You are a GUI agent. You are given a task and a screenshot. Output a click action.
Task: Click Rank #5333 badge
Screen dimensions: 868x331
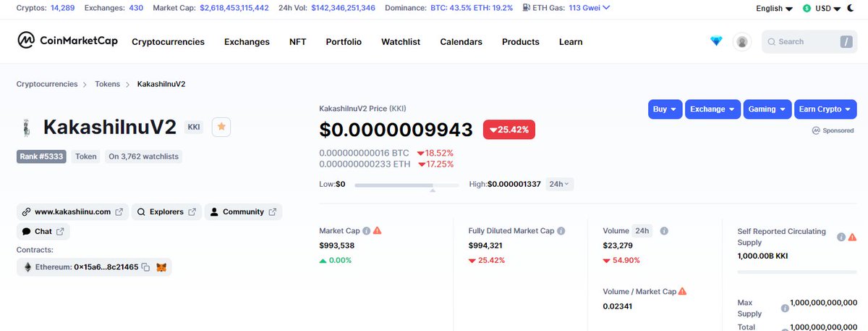click(x=43, y=156)
